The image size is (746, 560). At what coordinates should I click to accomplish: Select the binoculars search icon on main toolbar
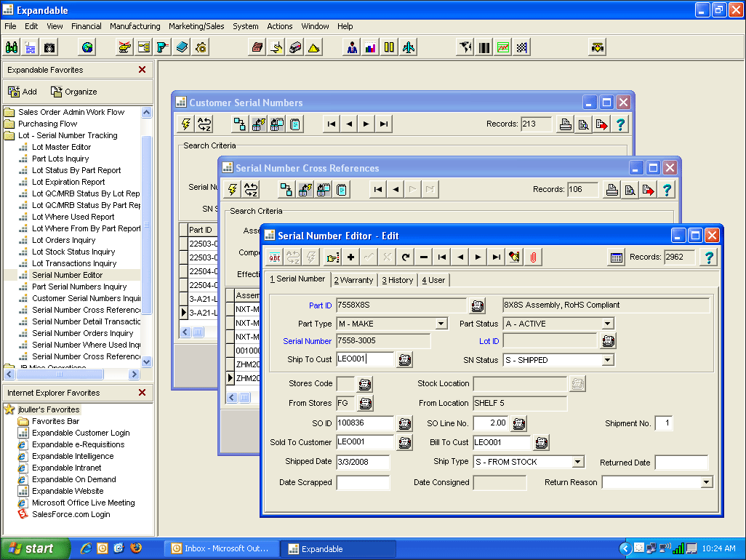click(11, 46)
